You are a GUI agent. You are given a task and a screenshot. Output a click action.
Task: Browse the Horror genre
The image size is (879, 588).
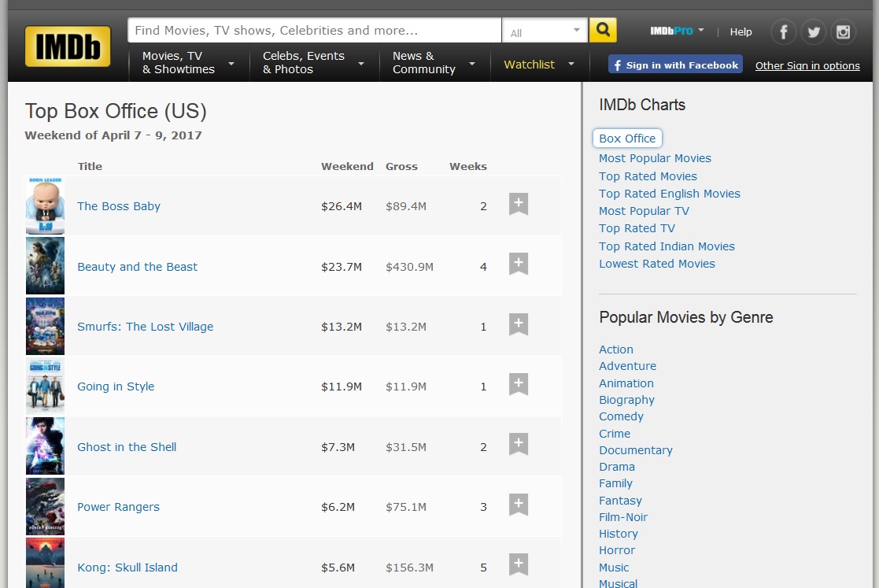617,550
